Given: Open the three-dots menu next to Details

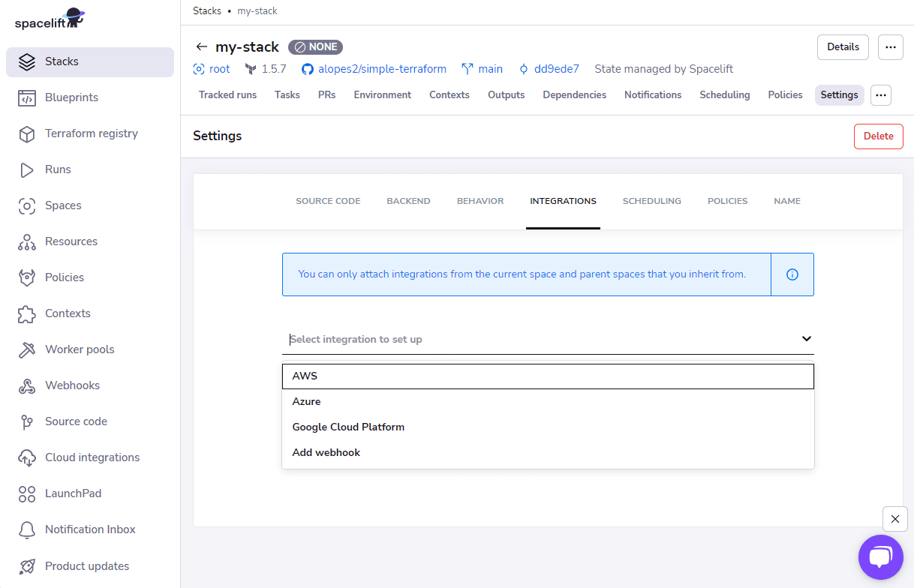Looking at the screenshot, I should click(x=890, y=47).
